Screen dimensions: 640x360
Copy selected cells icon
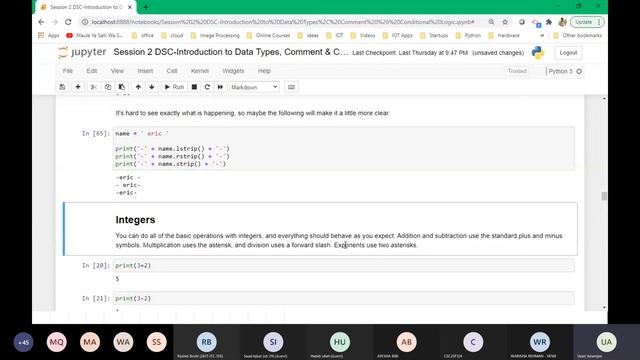point(108,87)
